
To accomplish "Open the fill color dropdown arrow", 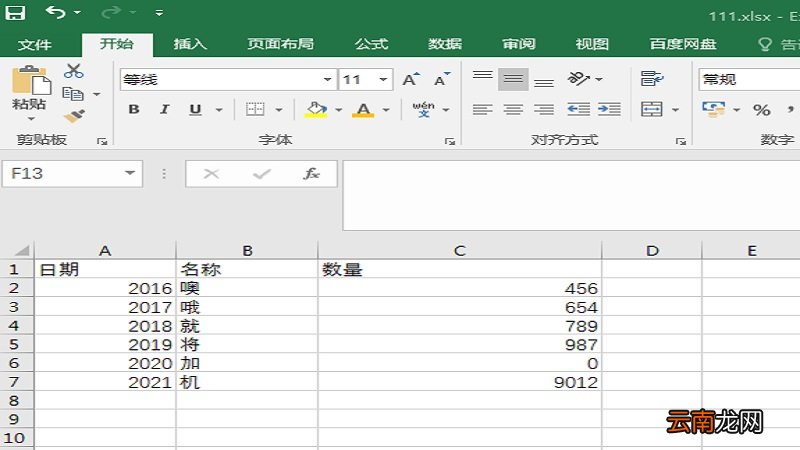I will point(338,110).
